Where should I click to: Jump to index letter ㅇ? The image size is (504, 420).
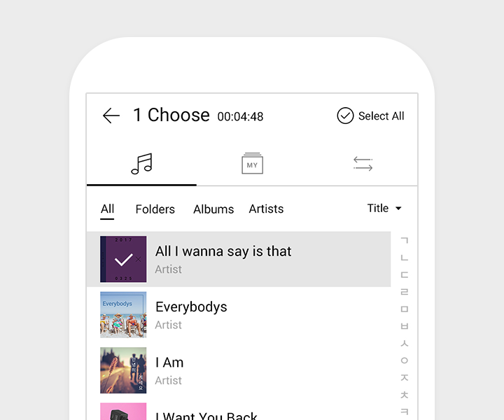[404, 360]
